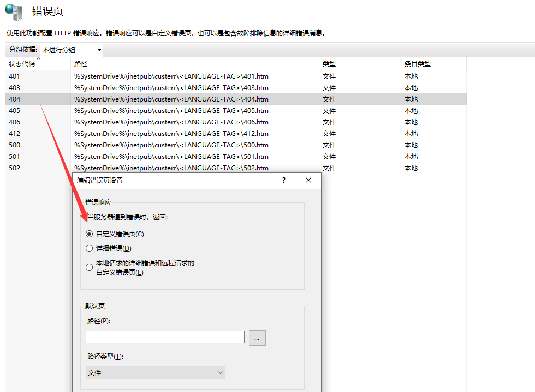Select the 500 error page row

click(x=14, y=145)
